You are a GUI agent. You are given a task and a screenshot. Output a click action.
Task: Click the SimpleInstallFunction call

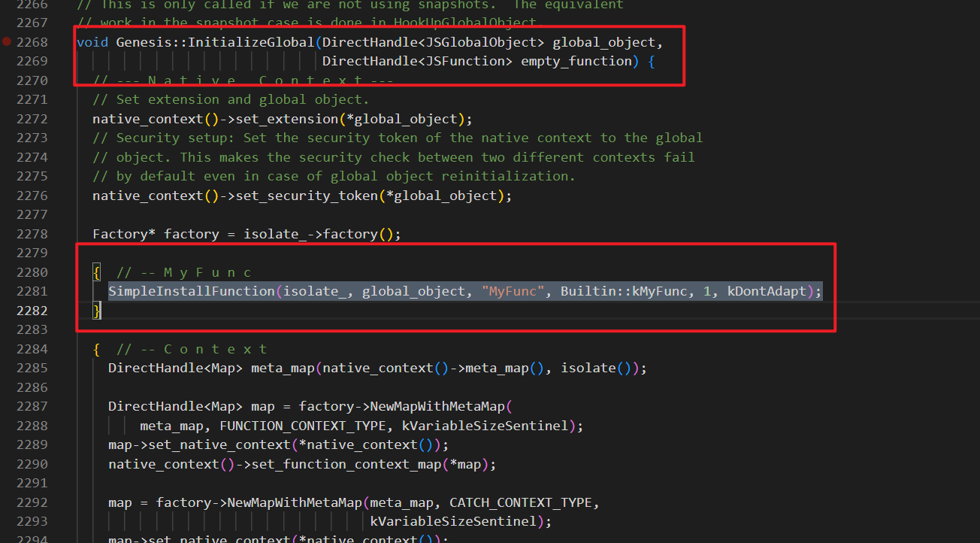(x=191, y=291)
